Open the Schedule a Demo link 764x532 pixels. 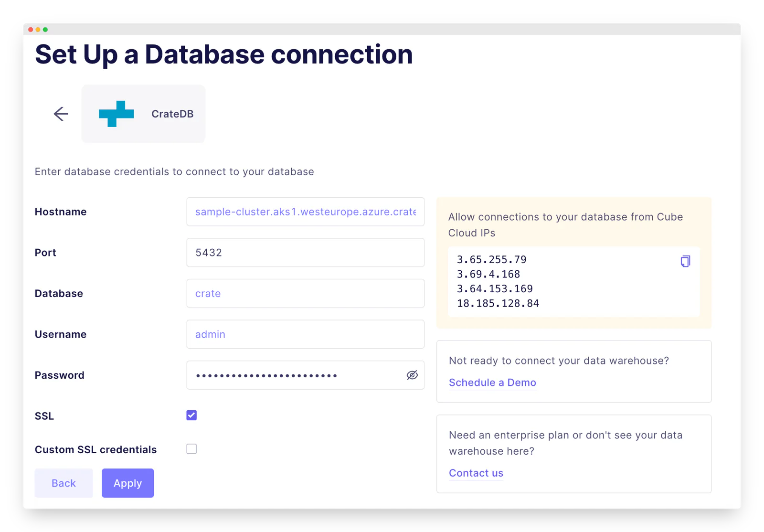coord(492,383)
